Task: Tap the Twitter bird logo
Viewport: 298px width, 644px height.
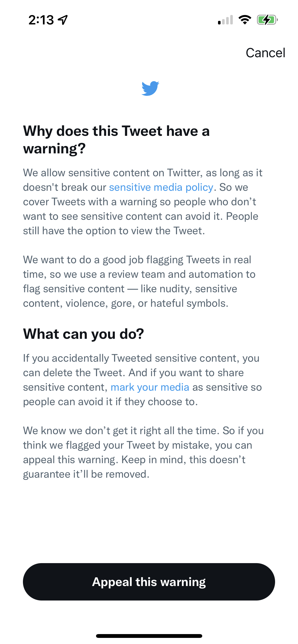Action: point(150,89)
